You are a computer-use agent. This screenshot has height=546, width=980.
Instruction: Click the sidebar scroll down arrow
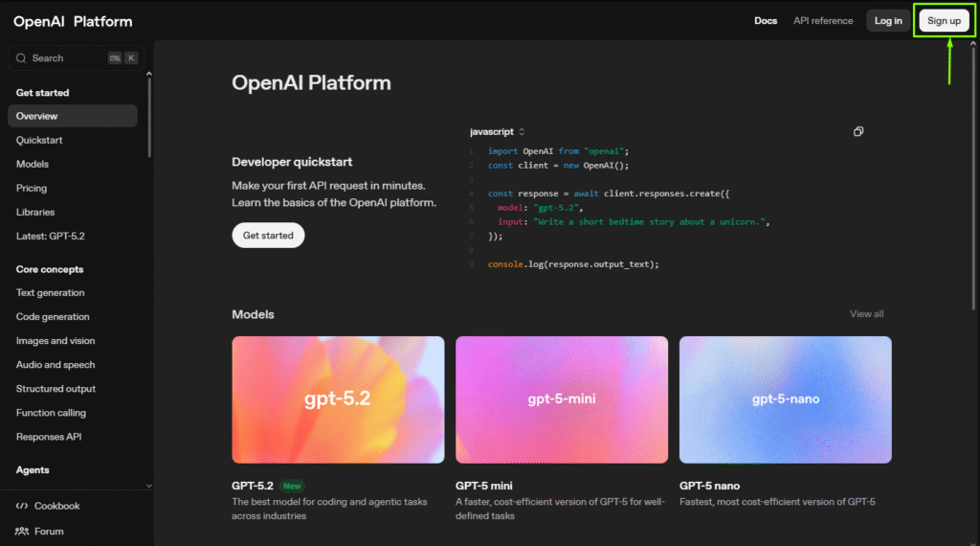pyautogui.click(x=148, y=486)
